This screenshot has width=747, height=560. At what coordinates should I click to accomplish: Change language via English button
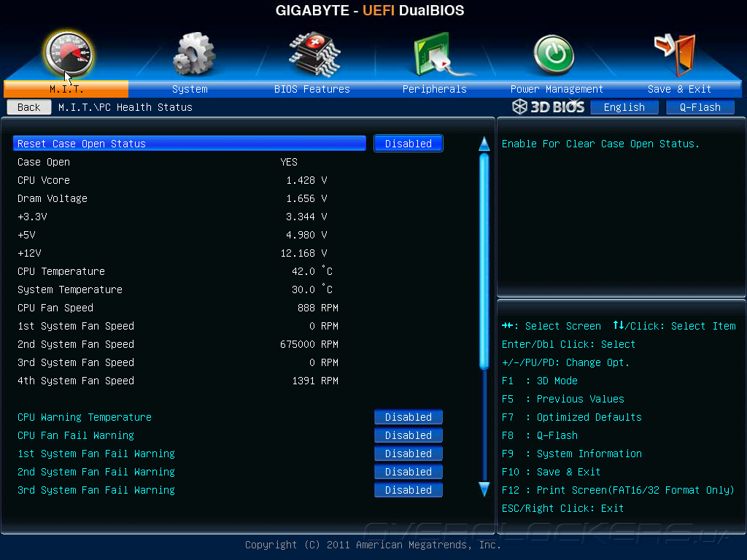pos(624,107)
